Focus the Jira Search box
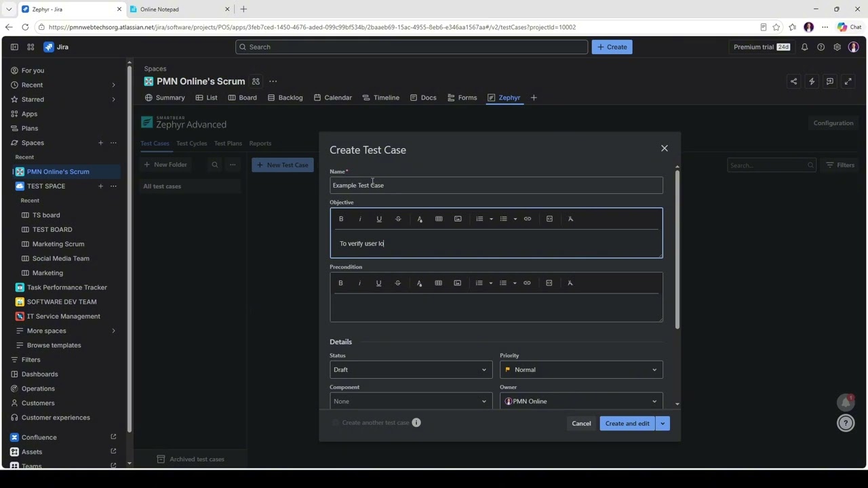This screenshot has height=488, width=868. (x=412, y=47)
